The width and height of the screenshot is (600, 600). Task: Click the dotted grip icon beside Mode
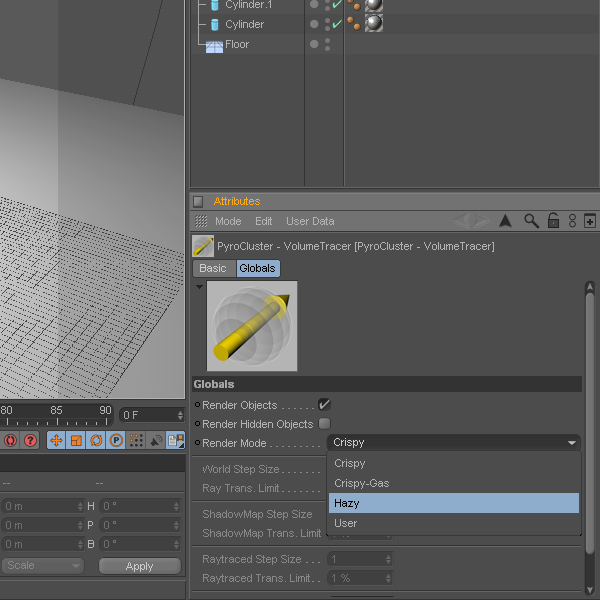tap(201, 221)
